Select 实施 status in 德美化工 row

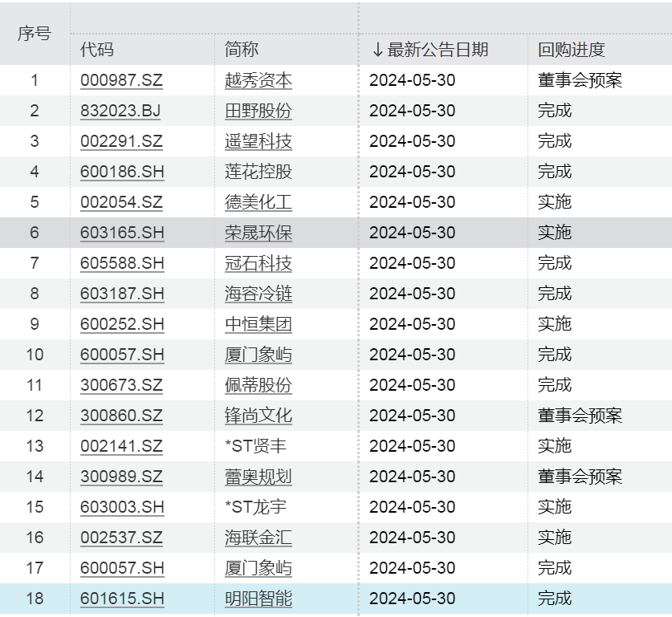[555, 202]
